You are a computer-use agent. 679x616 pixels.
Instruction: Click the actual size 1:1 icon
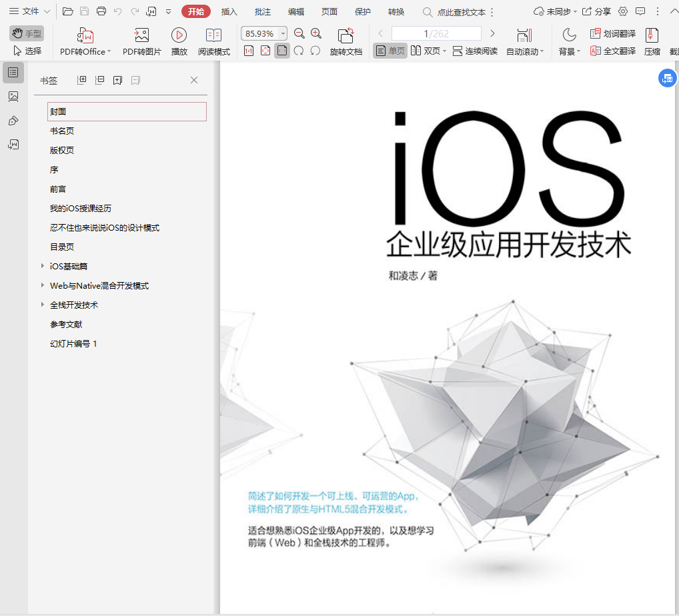tap(249, 51)
